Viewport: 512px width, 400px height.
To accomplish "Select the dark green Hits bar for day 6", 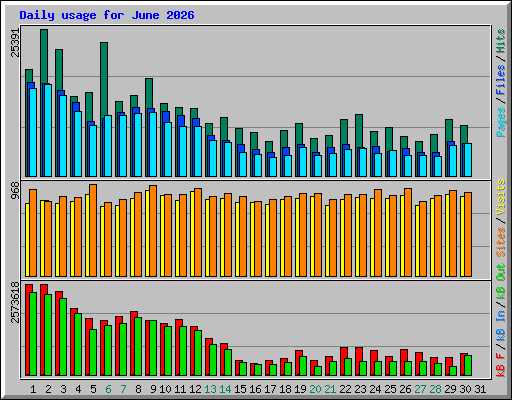I will pos(104,79).
